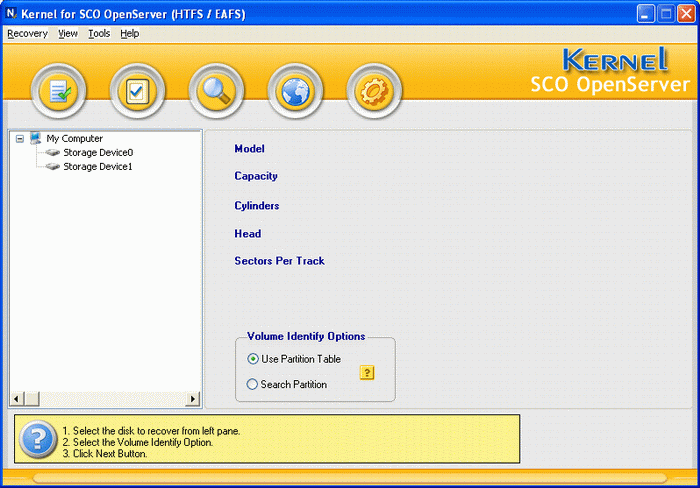Click the Capacity label
The height and width of the screenshot is (488, 700).
tap(256, 176)
